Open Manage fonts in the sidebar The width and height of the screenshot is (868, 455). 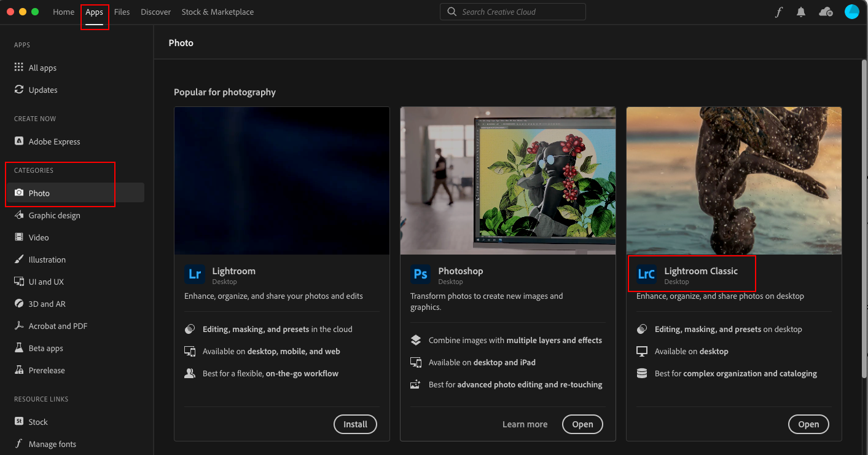tap(52, 443)
